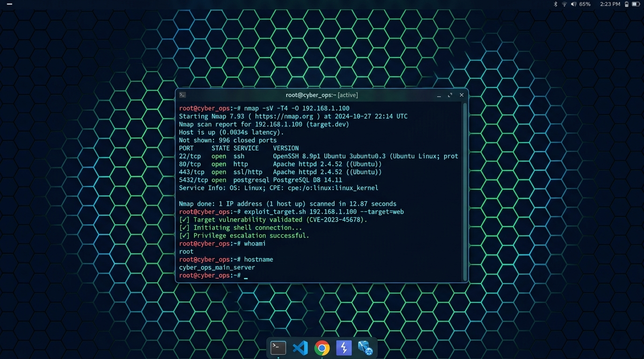Click the phone-shaped device icon in the top bar
Viewport: 644px width, 359px height.
coord(627,4)
